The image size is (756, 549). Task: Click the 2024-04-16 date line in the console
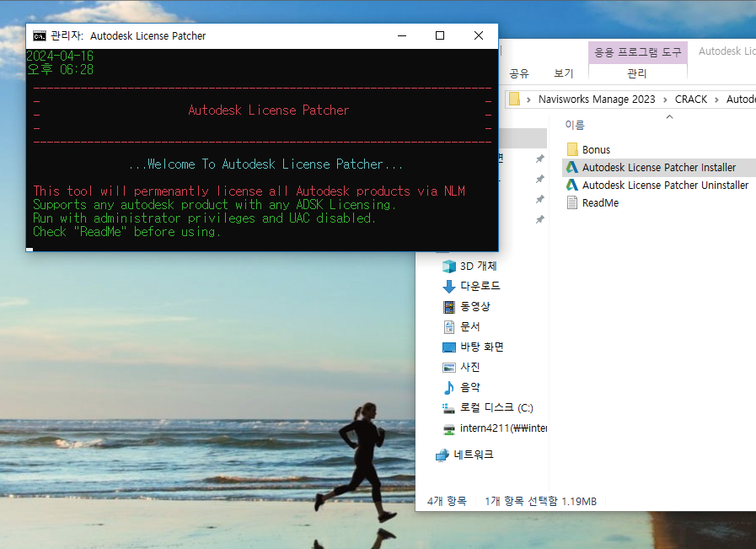60,56
